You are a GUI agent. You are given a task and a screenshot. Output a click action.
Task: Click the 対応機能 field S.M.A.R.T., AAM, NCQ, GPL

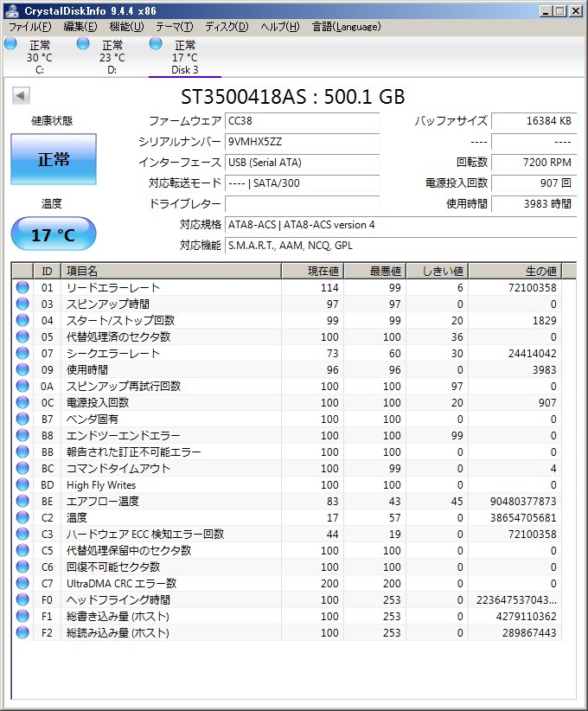pos(400,246)
